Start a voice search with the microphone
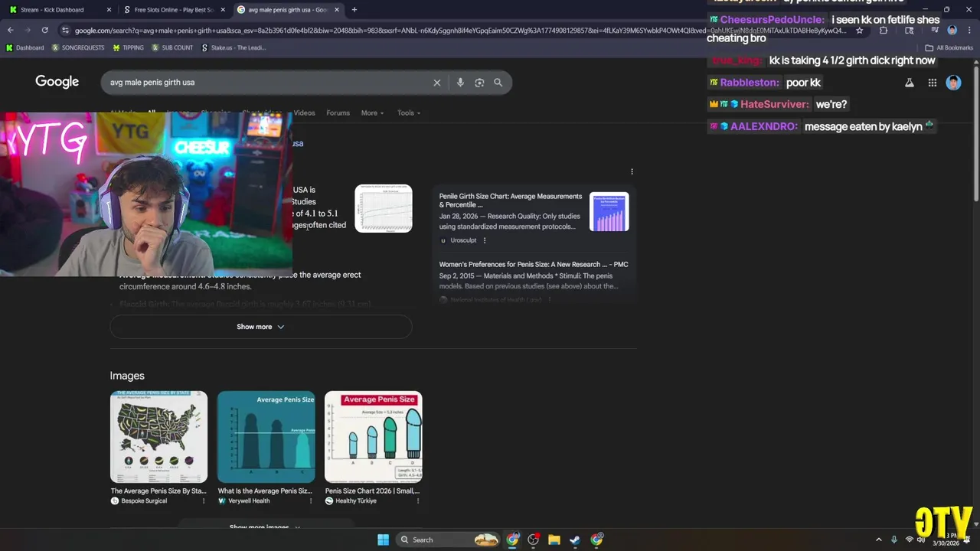Viewport: 980px width, 551px height. click(x=460, y=83)
